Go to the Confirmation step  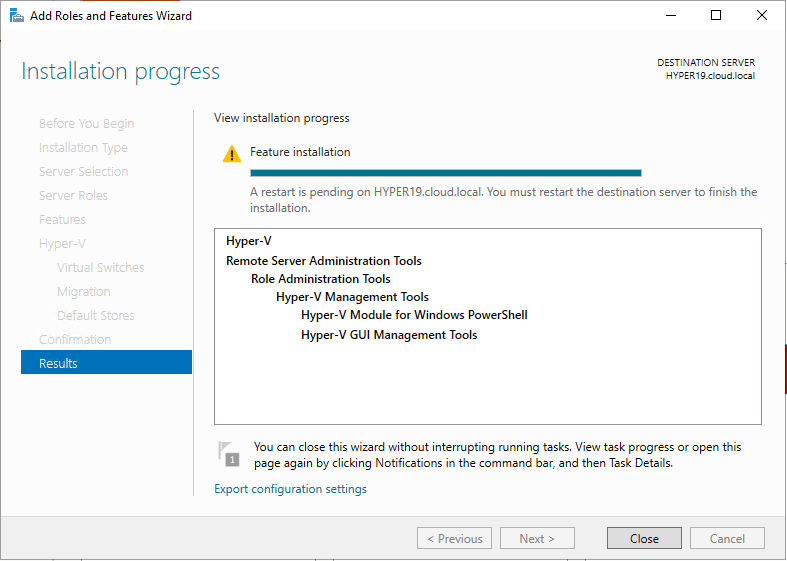(75, 339)
